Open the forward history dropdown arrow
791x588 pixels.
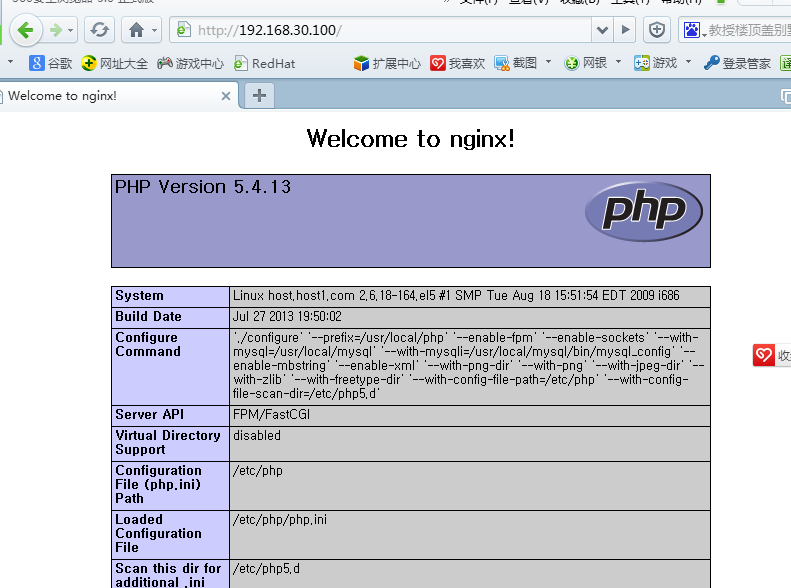point(71,30)
